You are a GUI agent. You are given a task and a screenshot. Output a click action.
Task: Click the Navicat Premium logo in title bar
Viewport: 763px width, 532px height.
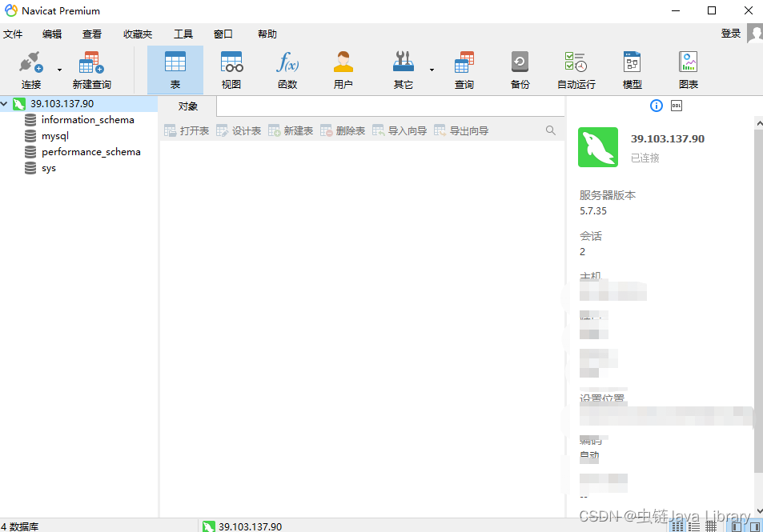point(10,10)
